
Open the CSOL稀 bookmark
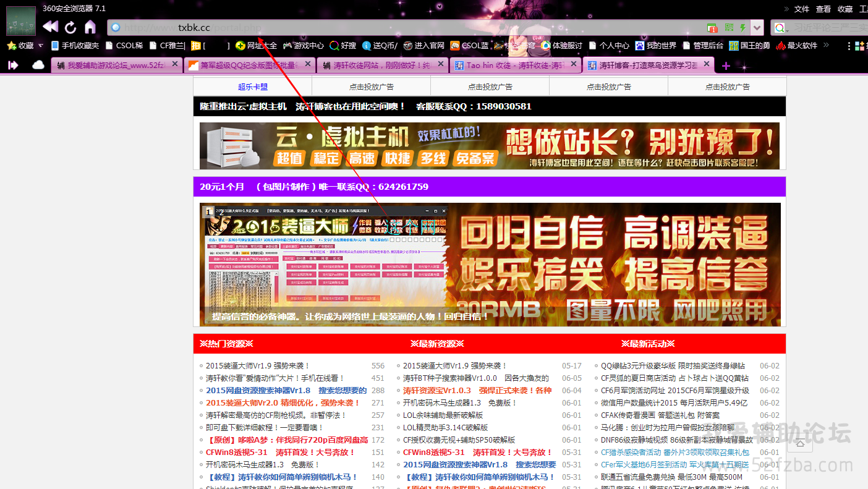point(124,46)
